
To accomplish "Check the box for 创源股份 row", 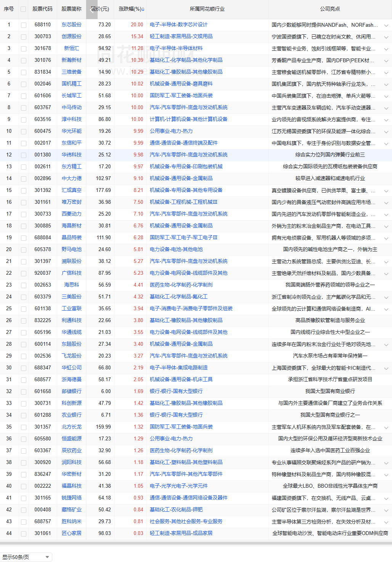I will click(x=24, y=37).
